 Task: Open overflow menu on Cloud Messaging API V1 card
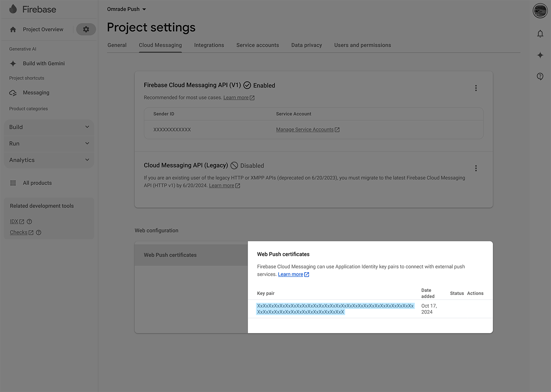click(476, 88)
